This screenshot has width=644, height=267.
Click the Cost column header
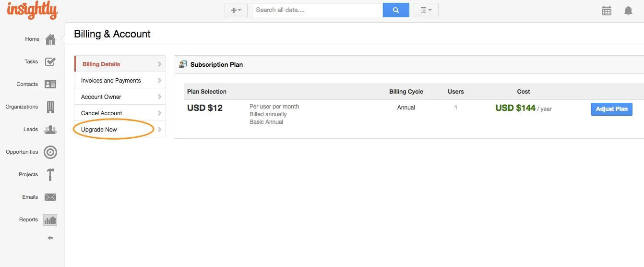coord(524,92)
